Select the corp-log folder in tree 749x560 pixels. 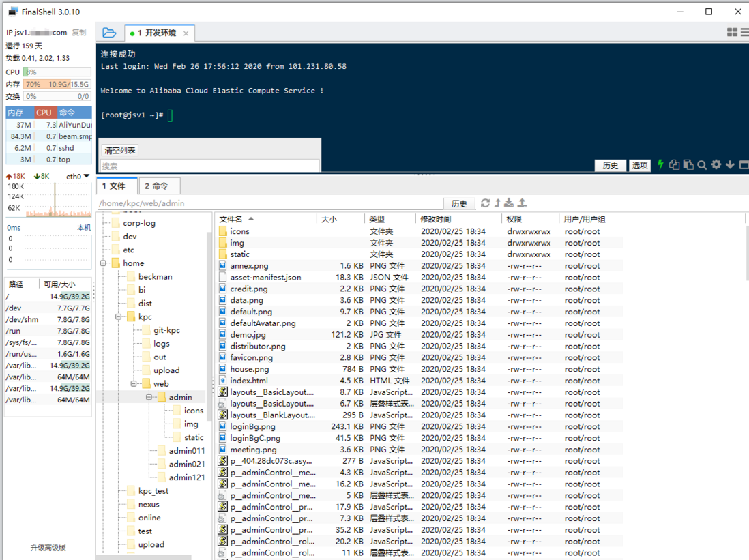(x=133, y=223)
